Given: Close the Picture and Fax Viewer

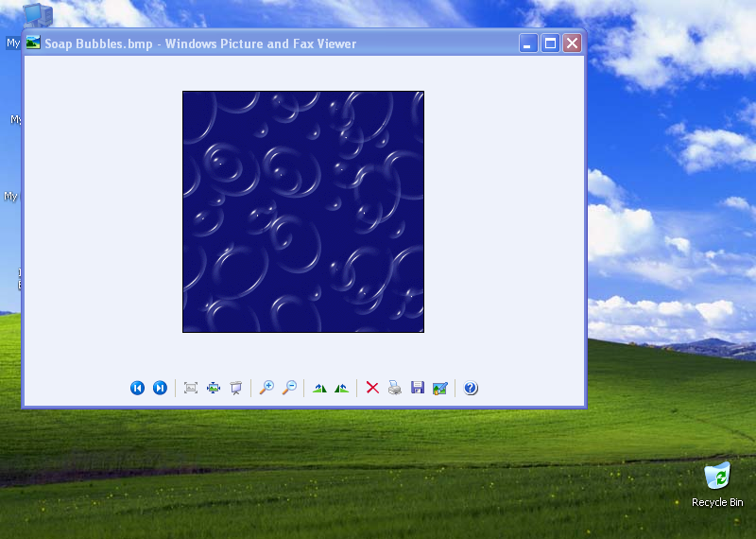Looking at the screenshot, I should point(573,43).
